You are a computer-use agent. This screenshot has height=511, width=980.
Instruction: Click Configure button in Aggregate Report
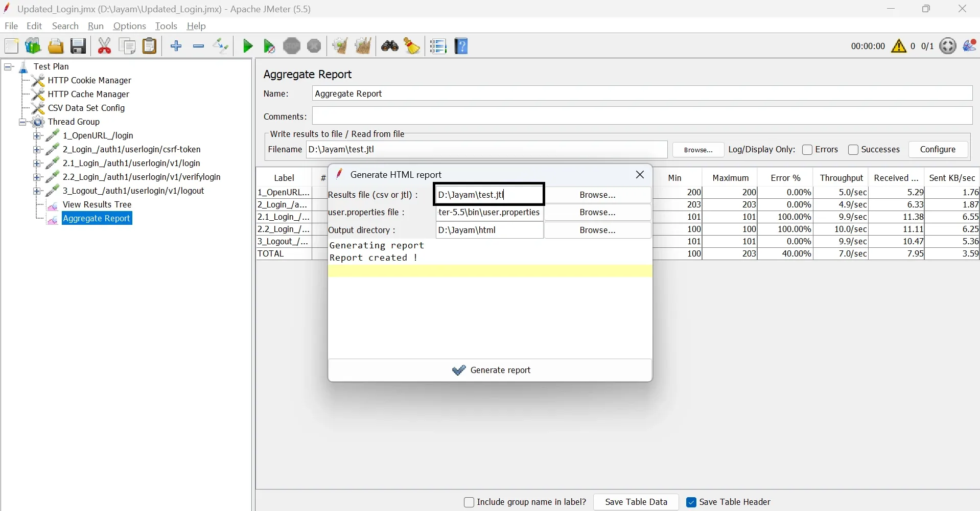pyautogui.click(x=938, y=149)
